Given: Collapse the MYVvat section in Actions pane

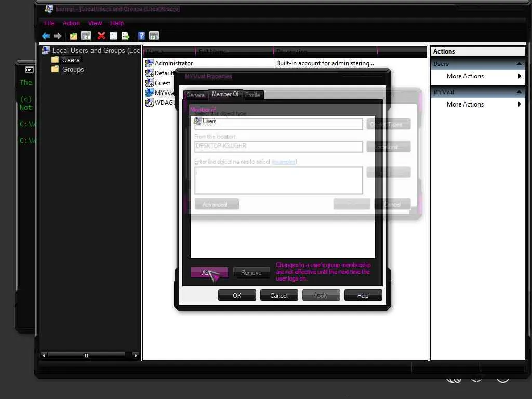Looking at the screenshot, I should [x=519, y=91].
